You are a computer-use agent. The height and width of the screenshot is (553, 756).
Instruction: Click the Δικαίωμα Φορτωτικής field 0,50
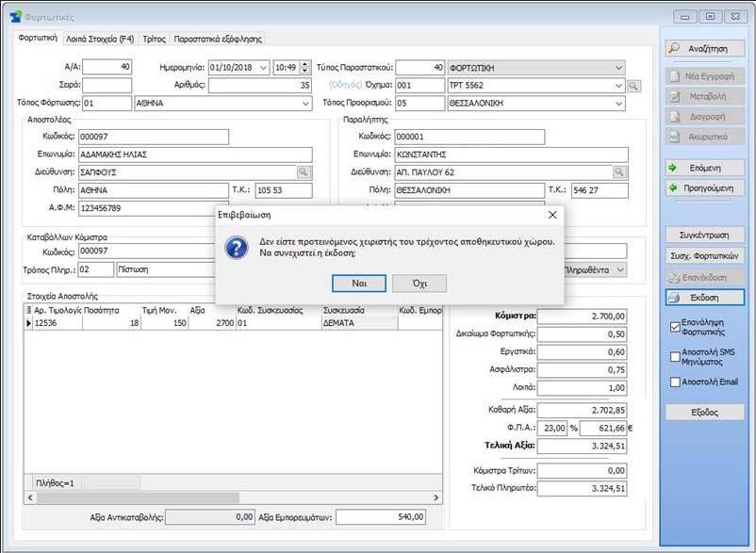point(583,334)
